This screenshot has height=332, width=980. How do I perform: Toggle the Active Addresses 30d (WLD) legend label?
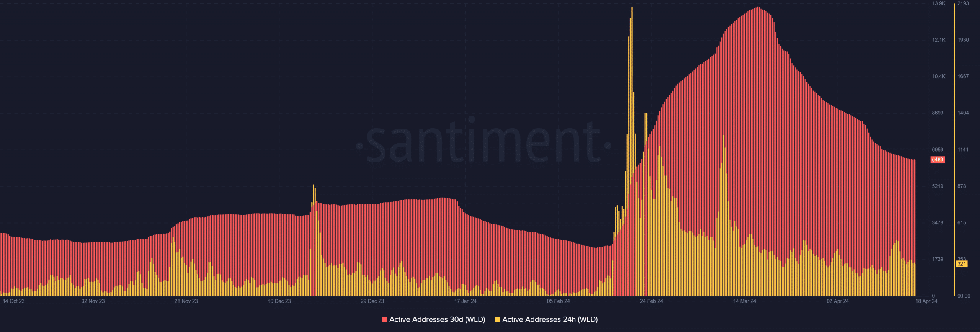coord(437,319)
